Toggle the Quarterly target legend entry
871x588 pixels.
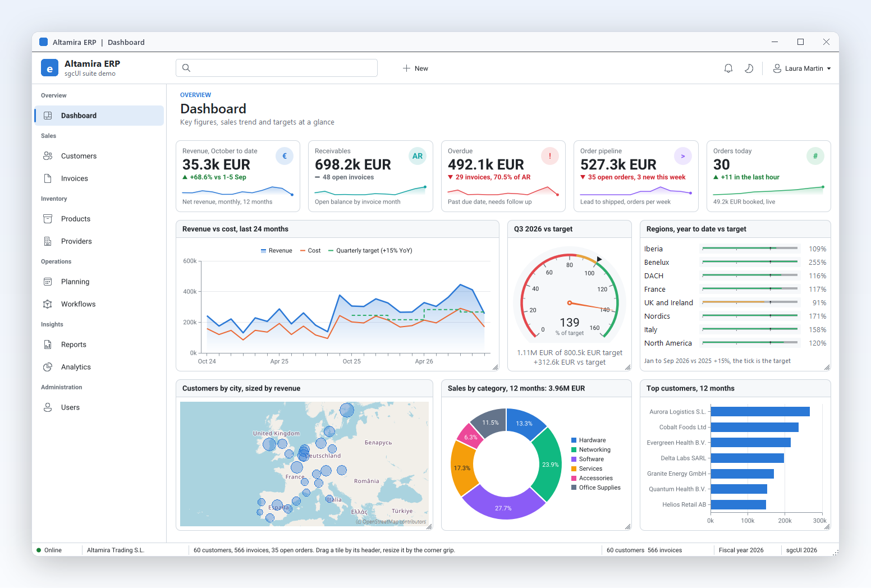click(x=370, y=251)
